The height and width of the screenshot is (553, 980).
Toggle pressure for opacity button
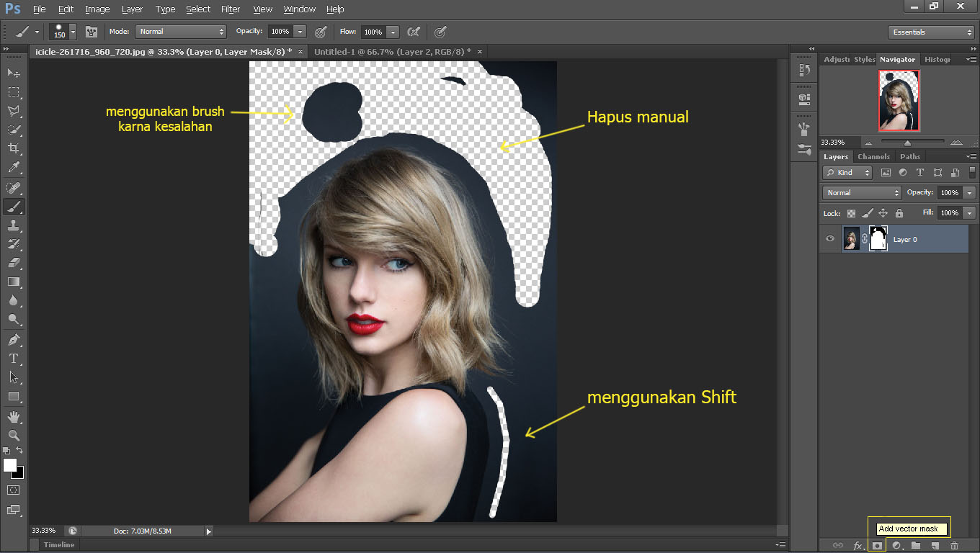click(x=321, y=32)
